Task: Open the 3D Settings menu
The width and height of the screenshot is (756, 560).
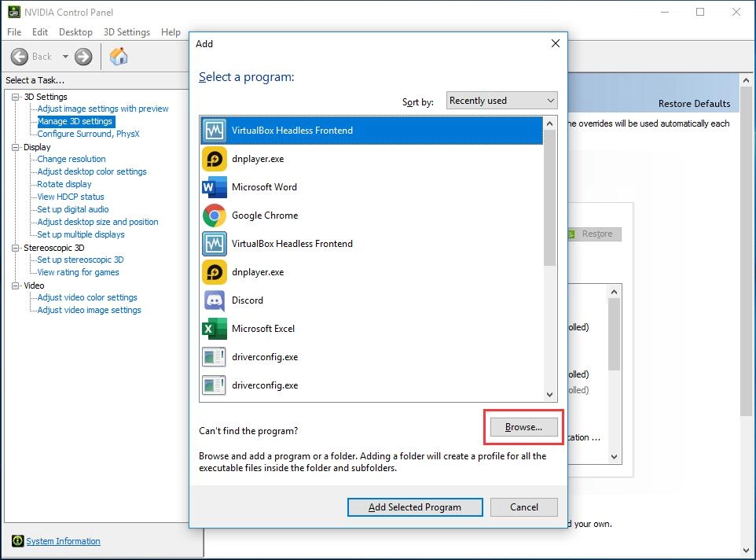Action: (x=126, y=31)
